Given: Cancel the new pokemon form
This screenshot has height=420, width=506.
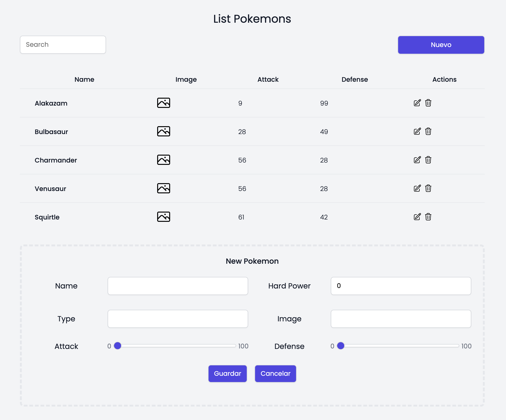Looking at the screenshot, I should (x=275, y=373).
